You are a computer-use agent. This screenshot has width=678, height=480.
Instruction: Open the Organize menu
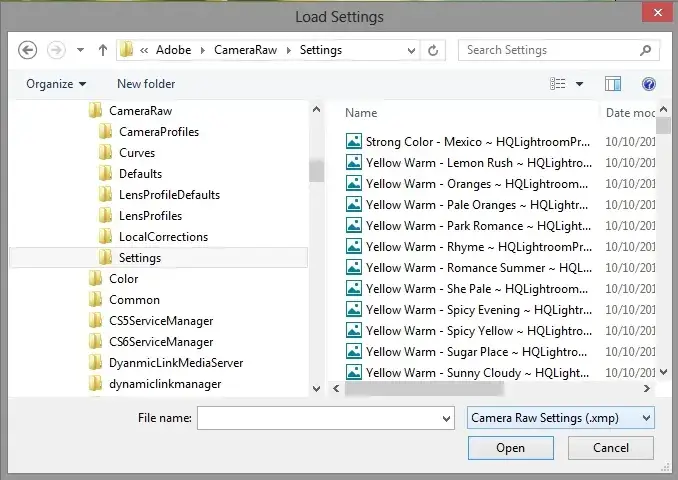coord(56,85)
